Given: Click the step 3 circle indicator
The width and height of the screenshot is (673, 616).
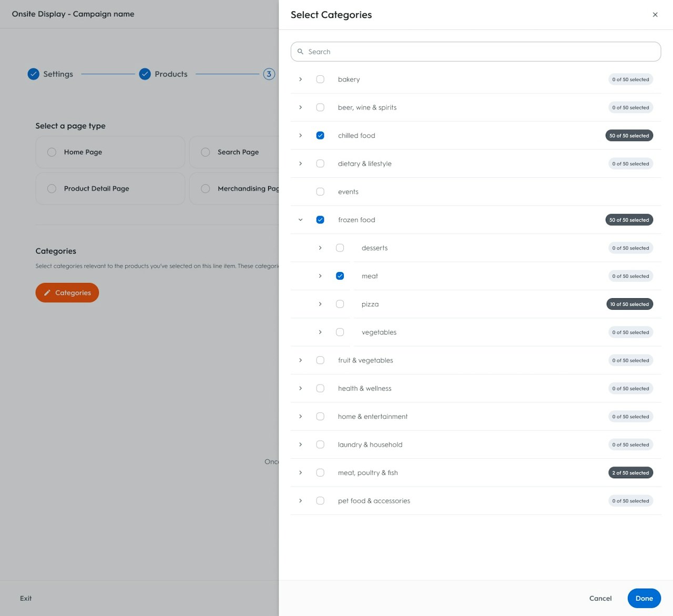Looking at the screenshot, I should click(269, 74).
